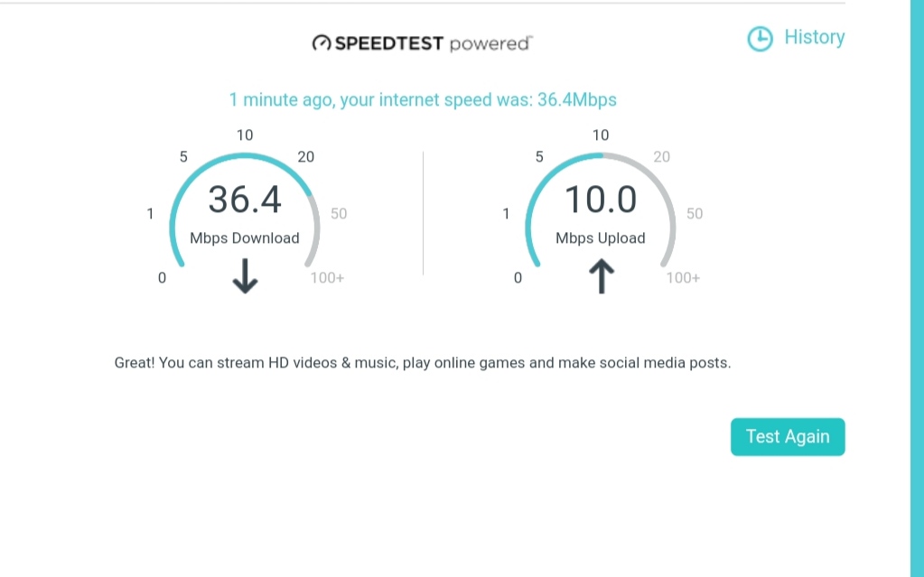Screen dimensions: 924x577
Task: Click the Speedtest logo icon
Action: pos(322,42)
